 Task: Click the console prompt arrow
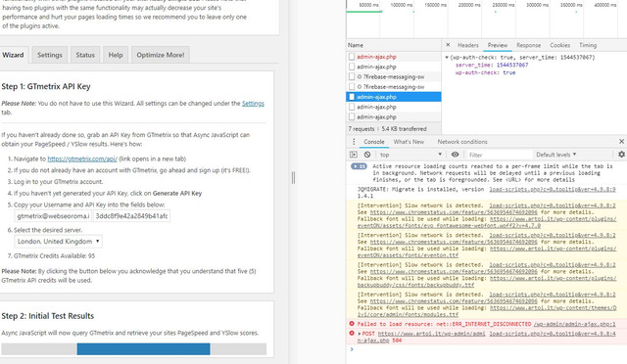coord(352,349)
